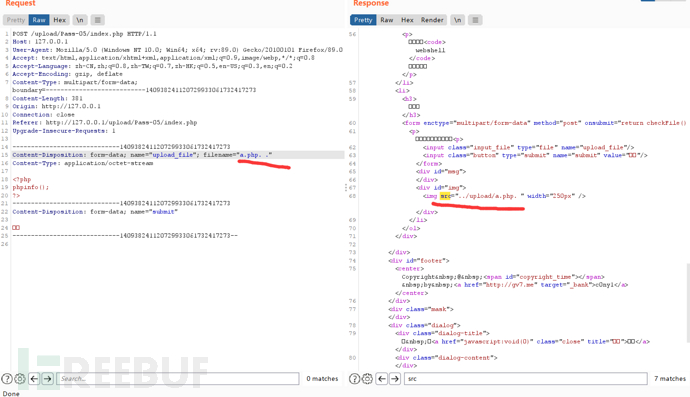
Task: Open Request search help icon
Action: pyautogui.click(x=7, y=379)
